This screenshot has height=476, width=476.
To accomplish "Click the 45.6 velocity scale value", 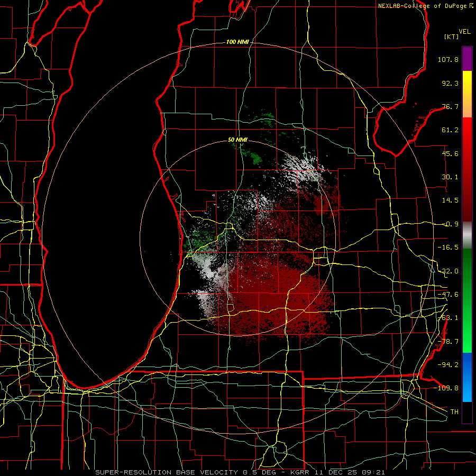I will coord(450,153).
